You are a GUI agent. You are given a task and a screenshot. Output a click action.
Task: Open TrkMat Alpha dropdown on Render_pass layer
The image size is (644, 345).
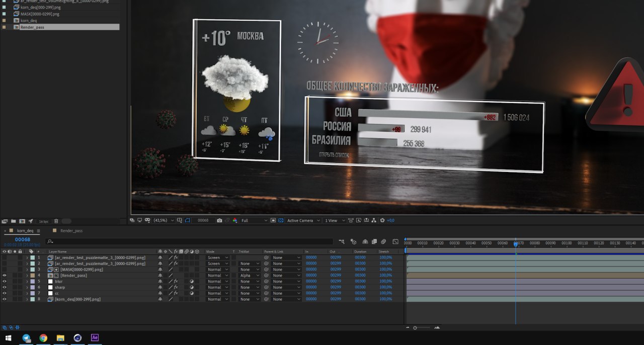(249, 276)
